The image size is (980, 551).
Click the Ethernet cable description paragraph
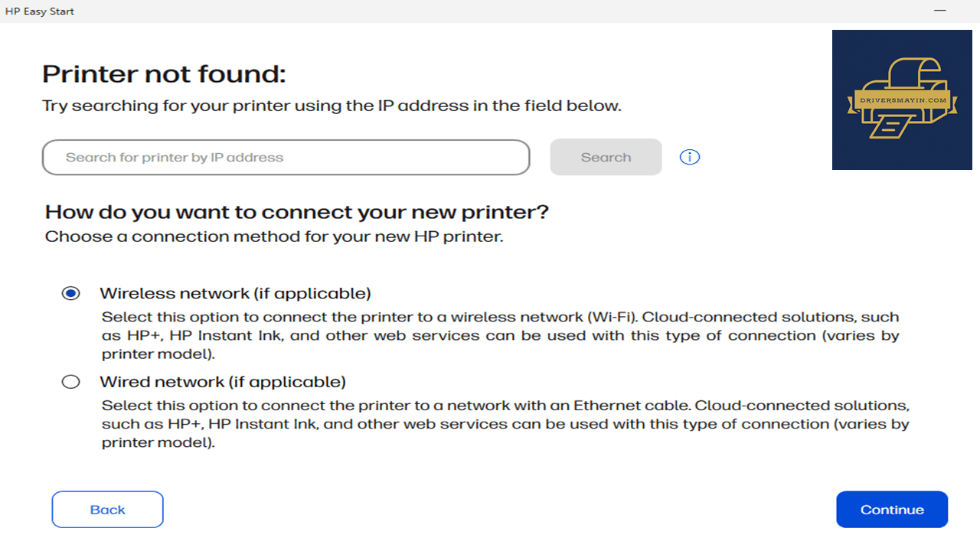click(x=505, y=423)
